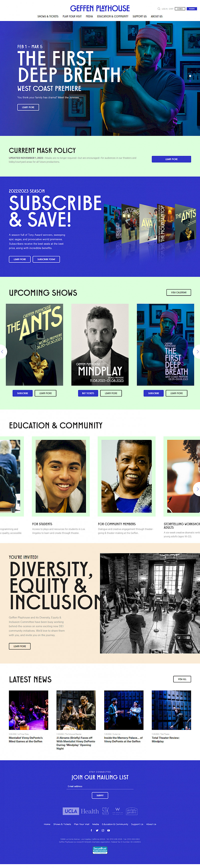The width and height of the screenshot is (200, 868).
Task: Click the Donate button in header
Action: (x=180, y=9)
